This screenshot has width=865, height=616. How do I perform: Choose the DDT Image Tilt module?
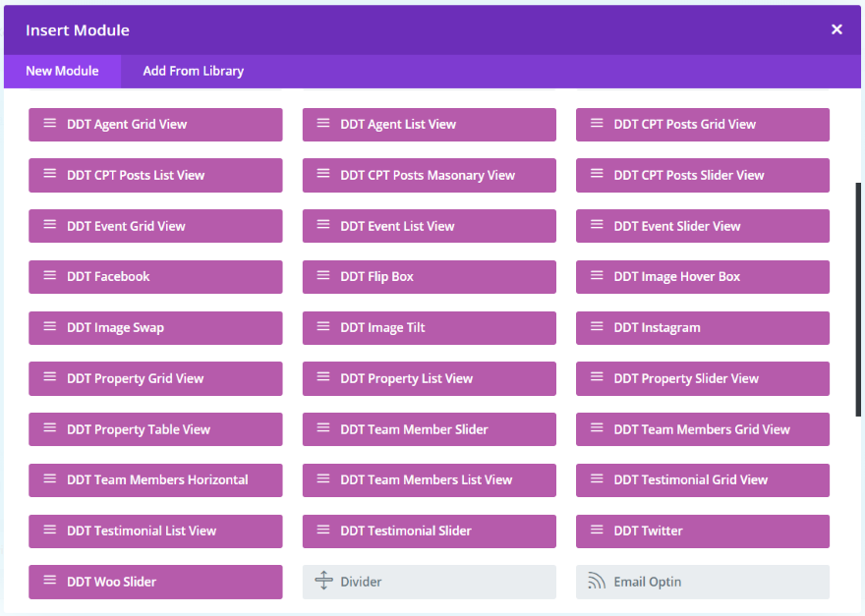tap(430, 327)
